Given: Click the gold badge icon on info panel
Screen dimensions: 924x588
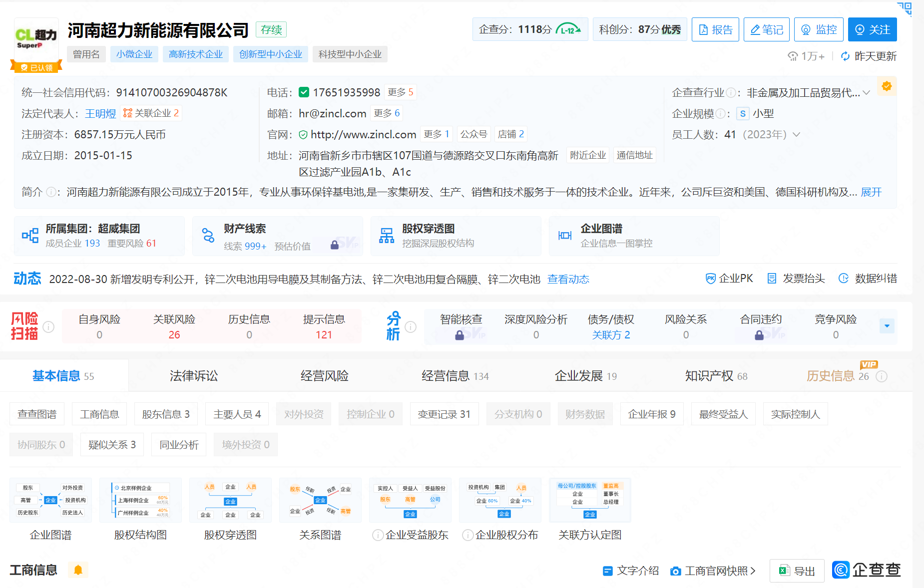Looking at the screenshot, I should coord(887,86).
